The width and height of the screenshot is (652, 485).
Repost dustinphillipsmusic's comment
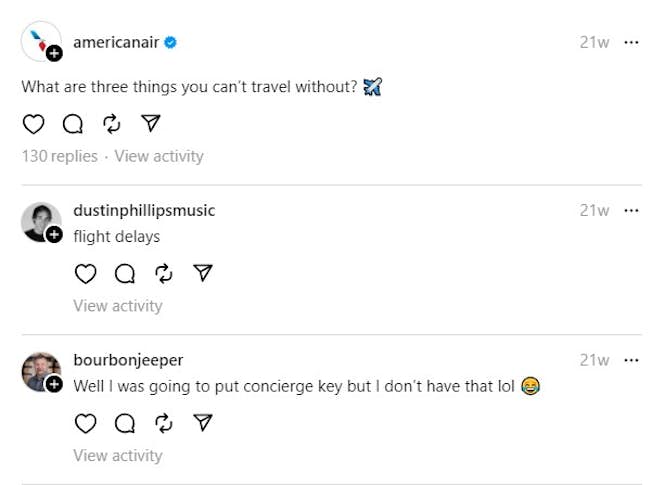click(x=164, y=273)
